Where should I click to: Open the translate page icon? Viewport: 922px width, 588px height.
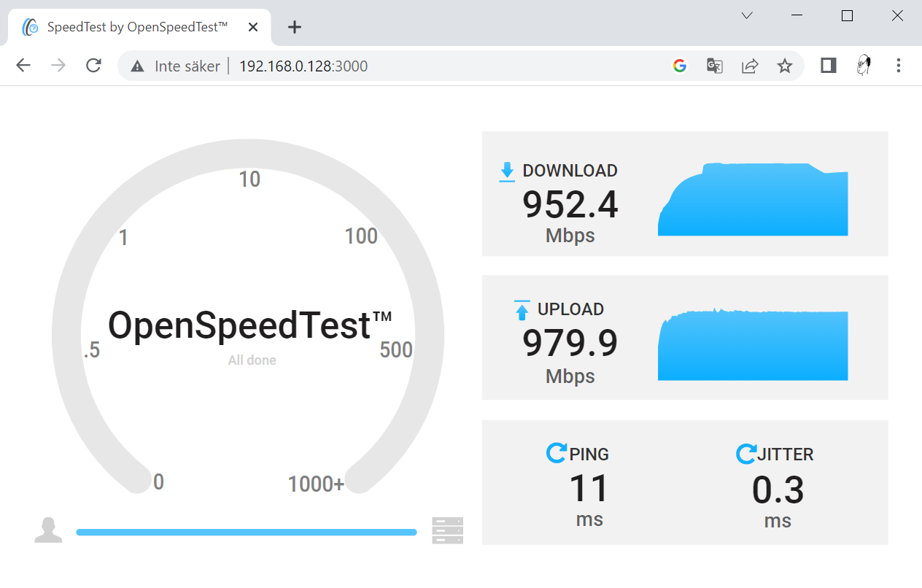point(714,66)
